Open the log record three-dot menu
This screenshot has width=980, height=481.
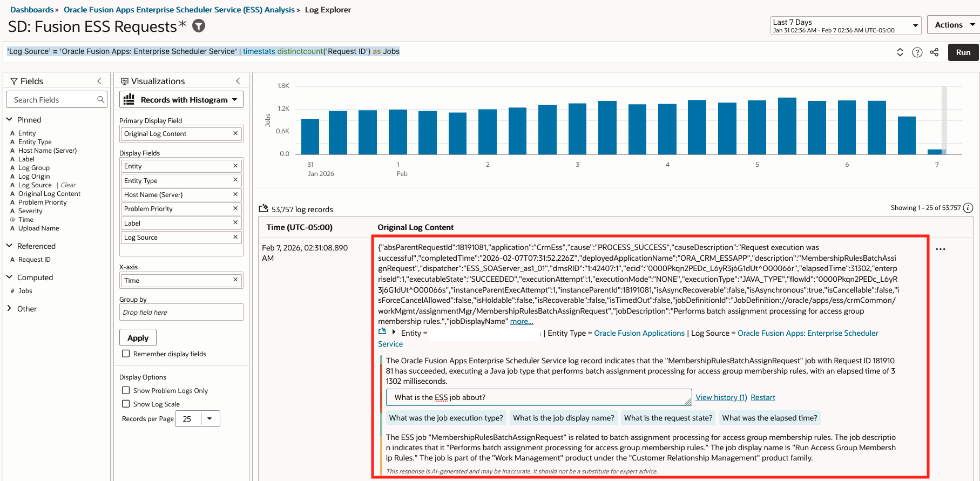[x=940, y=249]
